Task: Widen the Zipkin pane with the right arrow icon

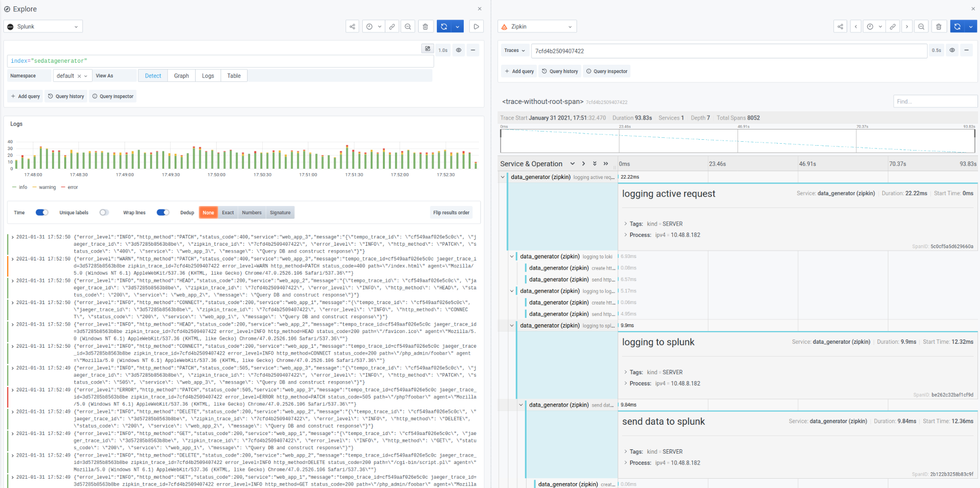Action: pyautogui.click(x=907, y=26)
